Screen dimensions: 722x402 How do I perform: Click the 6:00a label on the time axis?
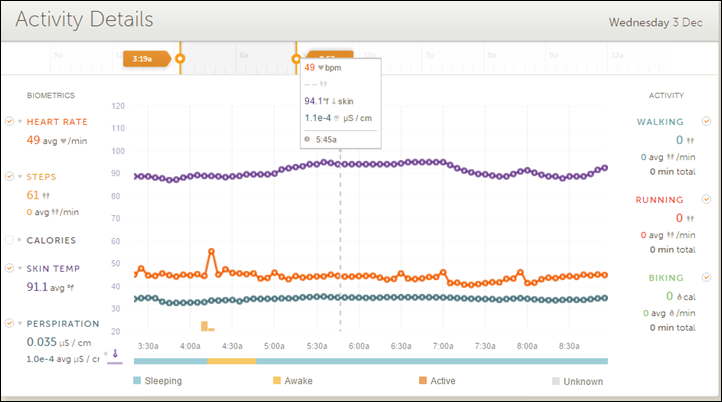point(359,346)
